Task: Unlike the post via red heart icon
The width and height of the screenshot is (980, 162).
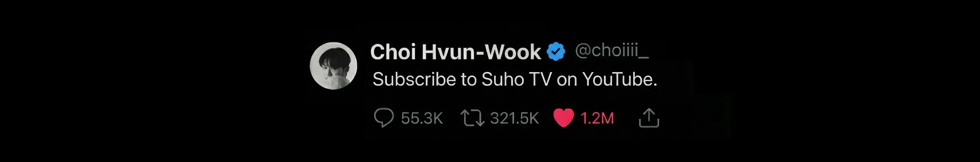Action: 563,118
